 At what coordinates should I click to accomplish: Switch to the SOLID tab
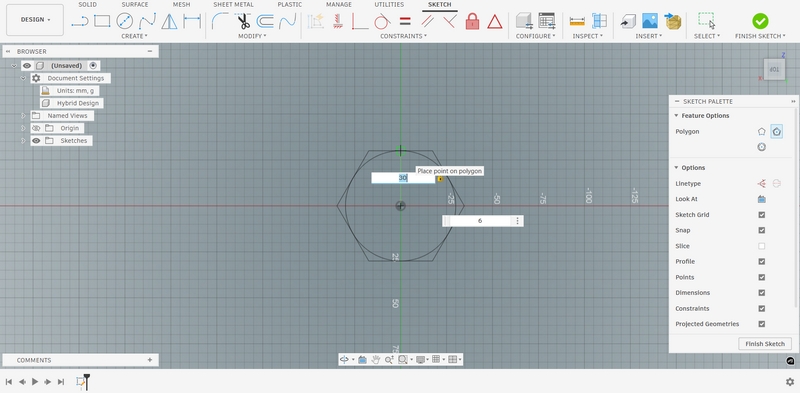point(87,5)
